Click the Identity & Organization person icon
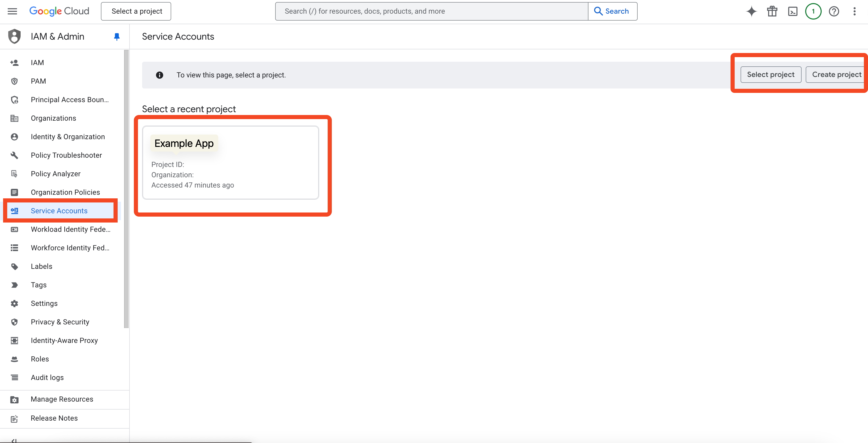 pos(14,137)
